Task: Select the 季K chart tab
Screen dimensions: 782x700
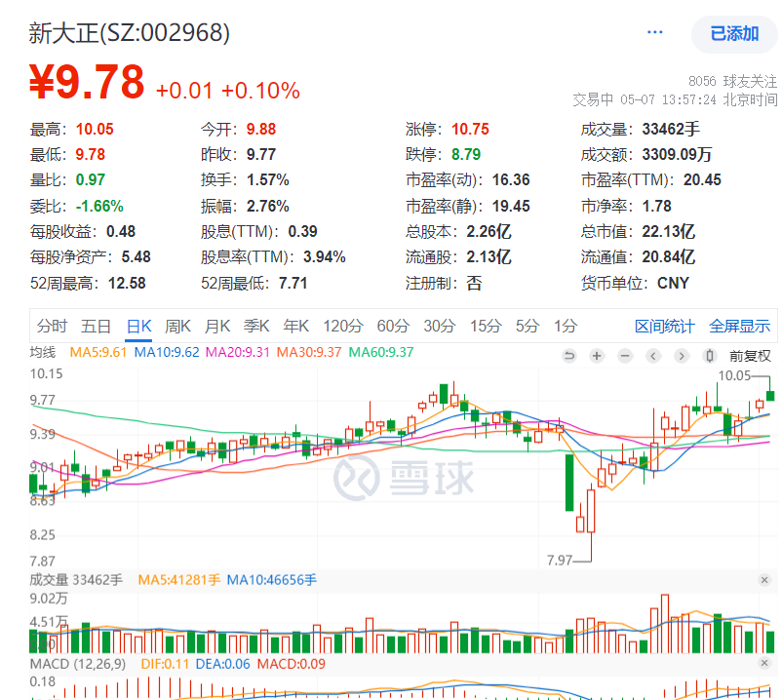Action: [x=256, y=326]
